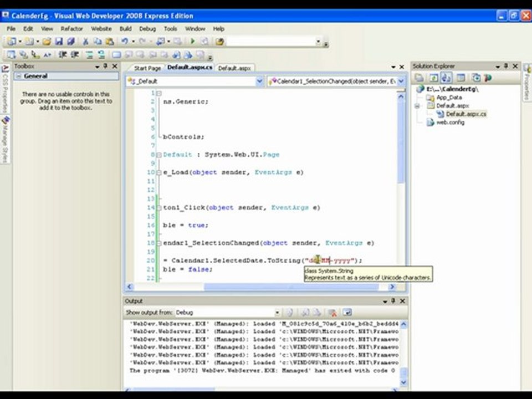Collapse code region at line 10

[159, 172]
